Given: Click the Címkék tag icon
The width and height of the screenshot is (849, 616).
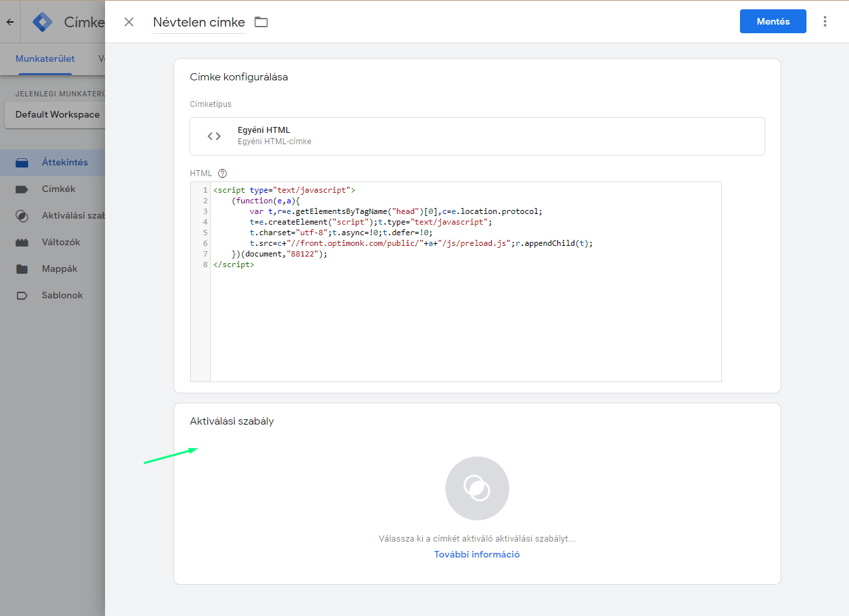Looking at the screenshot, I should pos(22,189).
